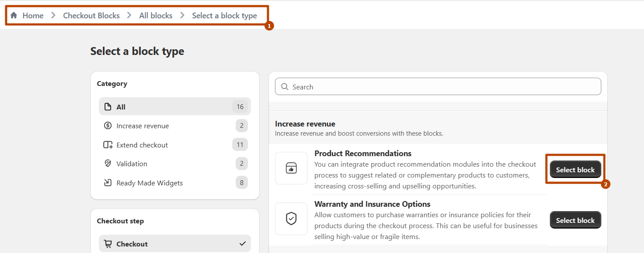Click the Increase revenue dollar icon

[x=108, y=126]
